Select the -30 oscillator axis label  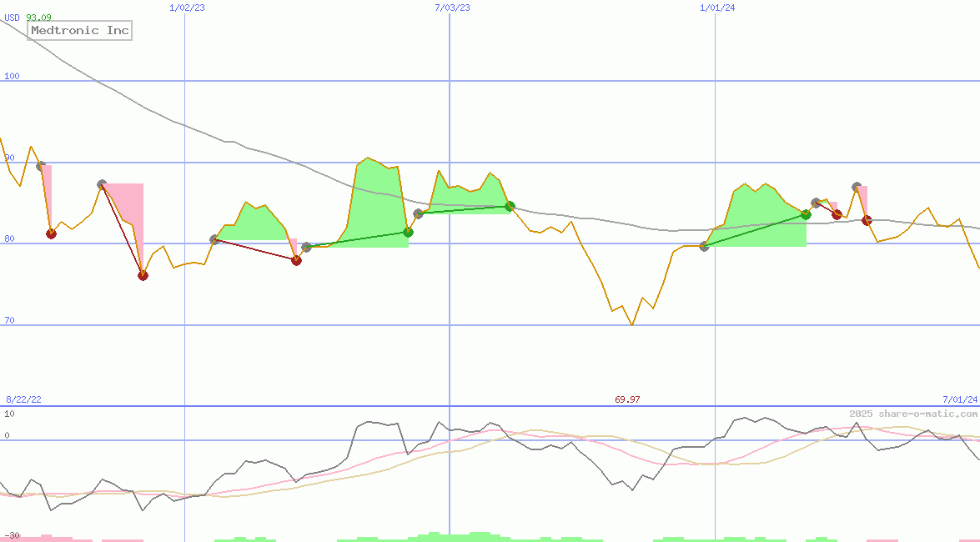point(12,536)
